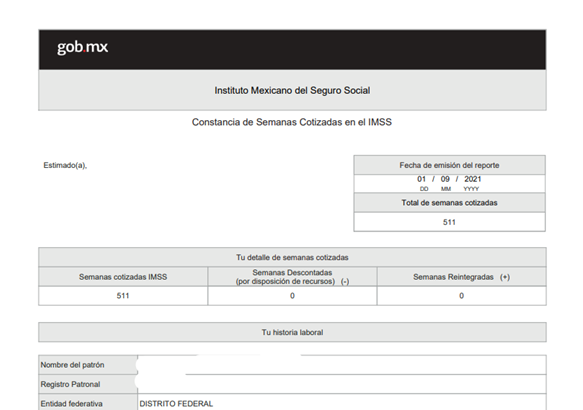Select the 'DISTRITO FEDERAL' value
Image resolution: width=583 pixels, height=410 pixels.
[x=176, y=404]
